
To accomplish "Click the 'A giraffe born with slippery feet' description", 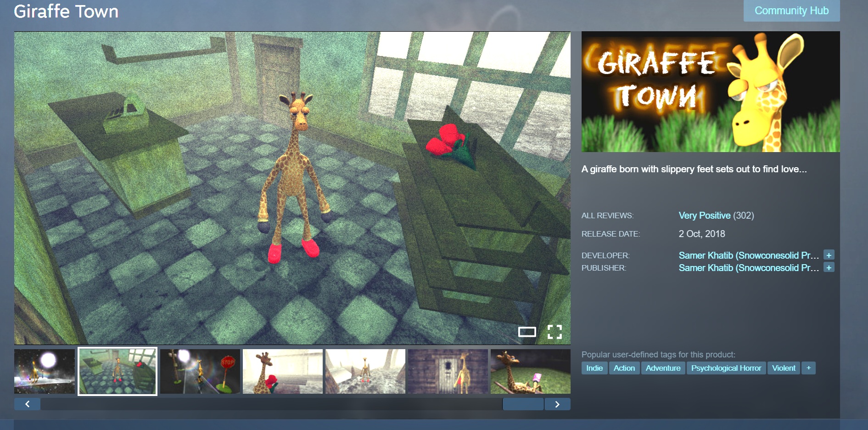I will click(694, 169).
